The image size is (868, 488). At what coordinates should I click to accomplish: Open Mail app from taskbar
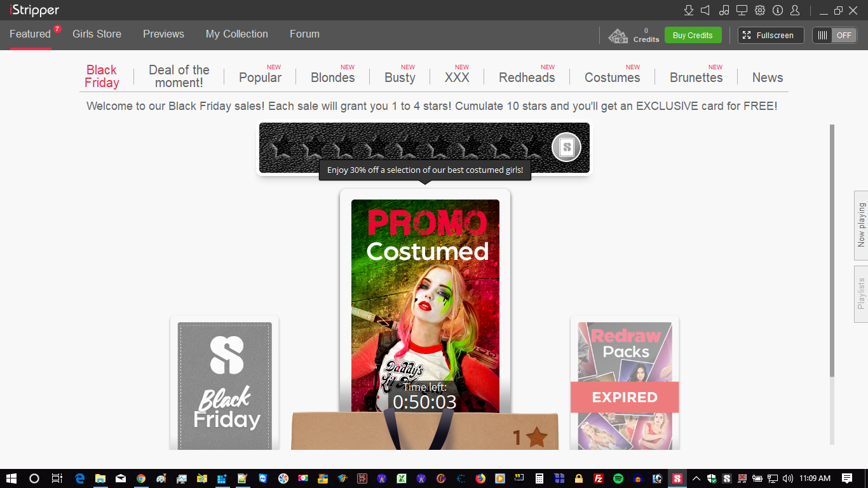(120, 478)
